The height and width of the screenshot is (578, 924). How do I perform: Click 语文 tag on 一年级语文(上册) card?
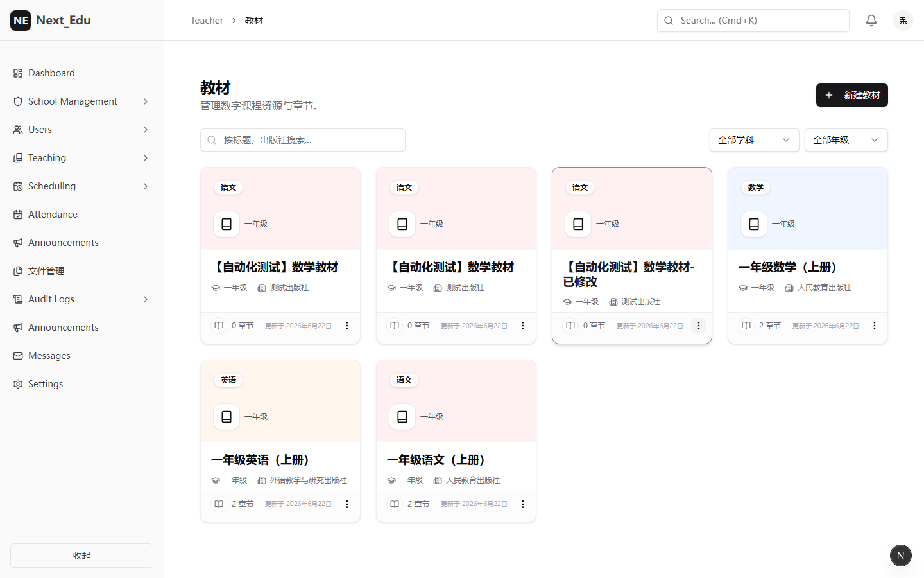(404, 380)
